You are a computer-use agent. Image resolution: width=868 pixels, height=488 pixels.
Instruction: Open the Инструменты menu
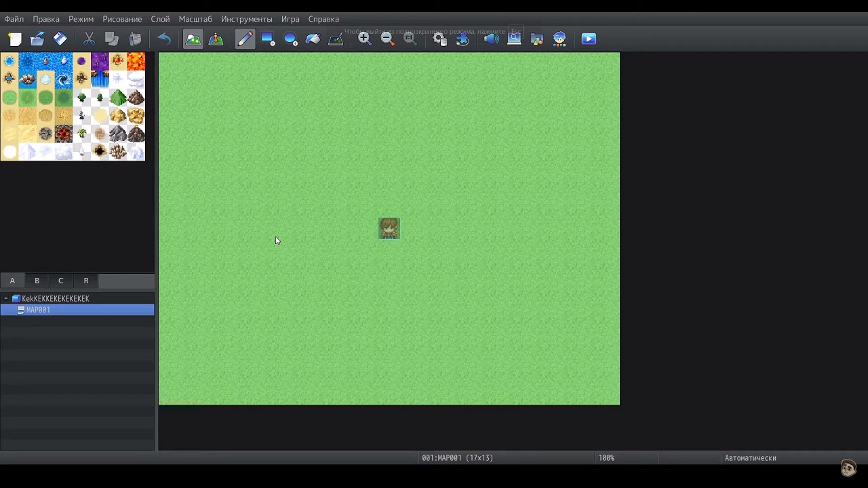point(246,19)
